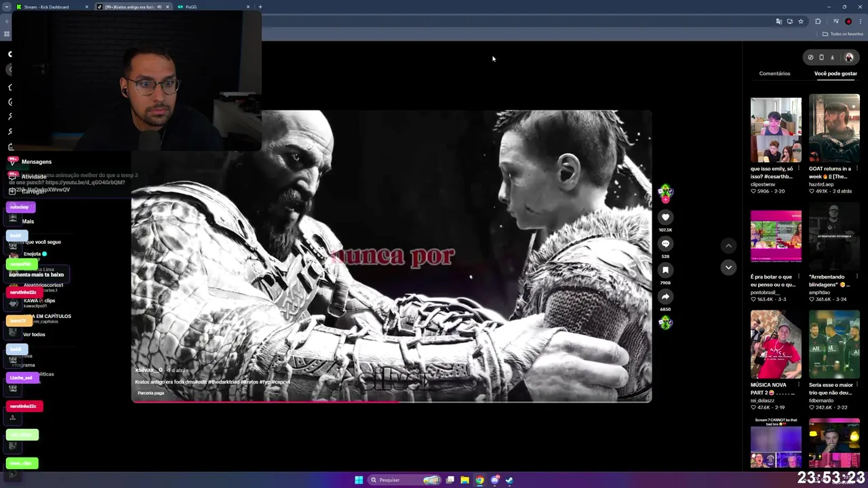The width and height of the screenshot is (868, 488).
Task: Open Atividade in the TikTok sidebar
Action: pyautogui.click(x=34, y=176)
